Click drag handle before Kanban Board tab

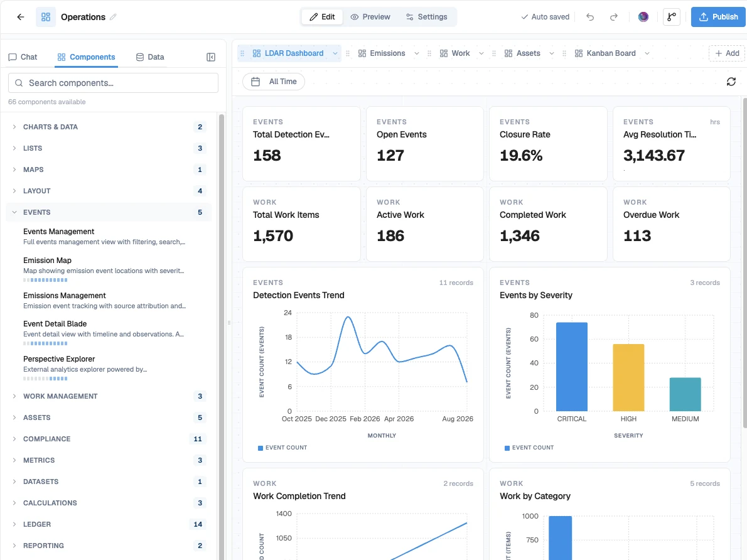tap(564, 53)
